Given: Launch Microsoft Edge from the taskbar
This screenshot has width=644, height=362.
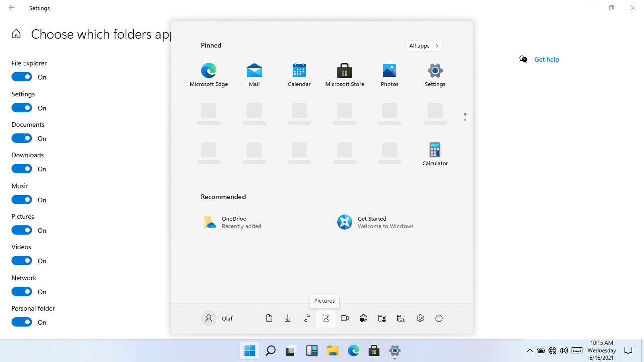Looking at the screenshot, I should tap(353, 350).
